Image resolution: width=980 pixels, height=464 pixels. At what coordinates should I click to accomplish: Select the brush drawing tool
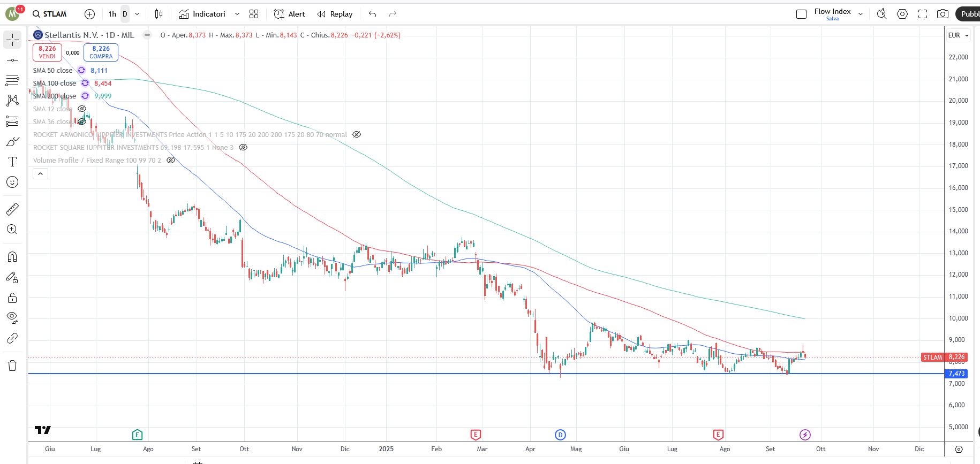[12, 142]
